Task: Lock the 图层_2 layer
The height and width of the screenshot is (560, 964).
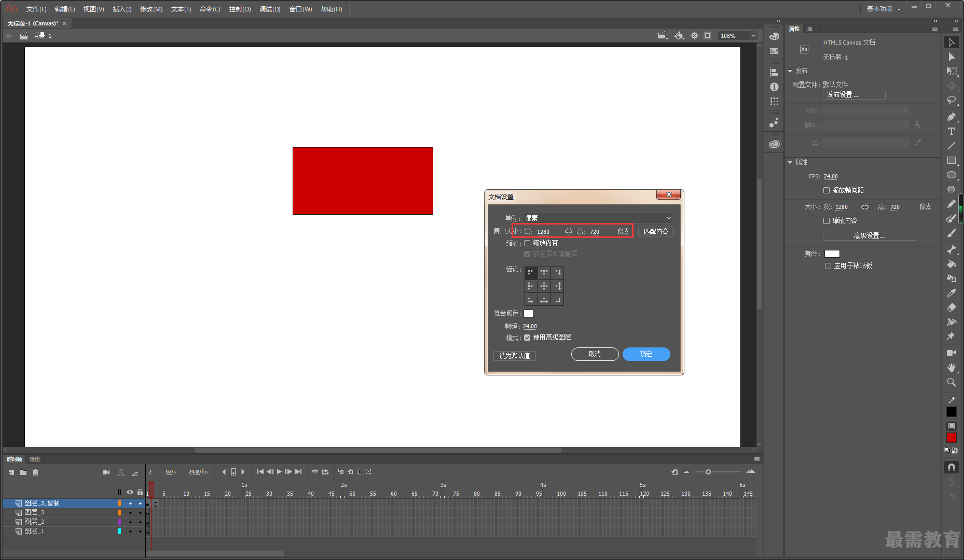Action: (x=140, y=522)
